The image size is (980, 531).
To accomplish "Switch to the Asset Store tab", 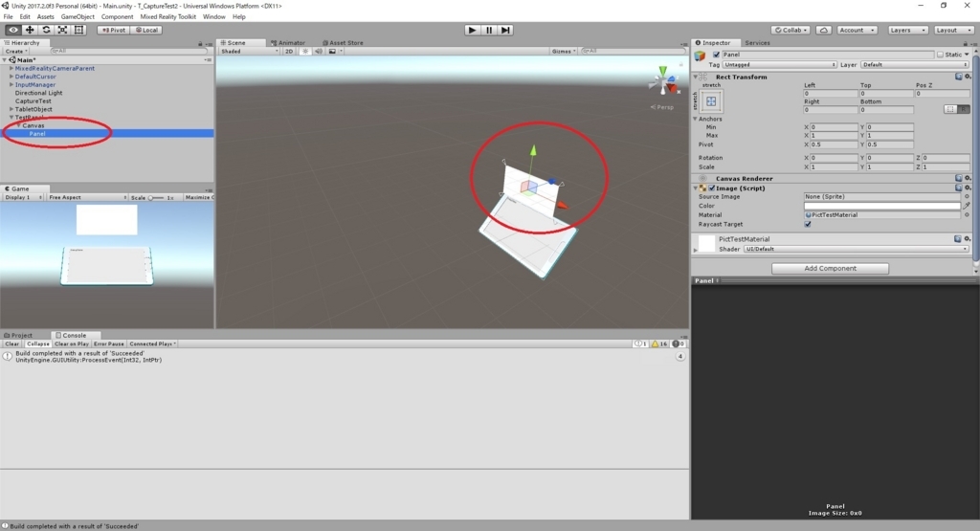I will pyautogui.click(x=343, y=43).
